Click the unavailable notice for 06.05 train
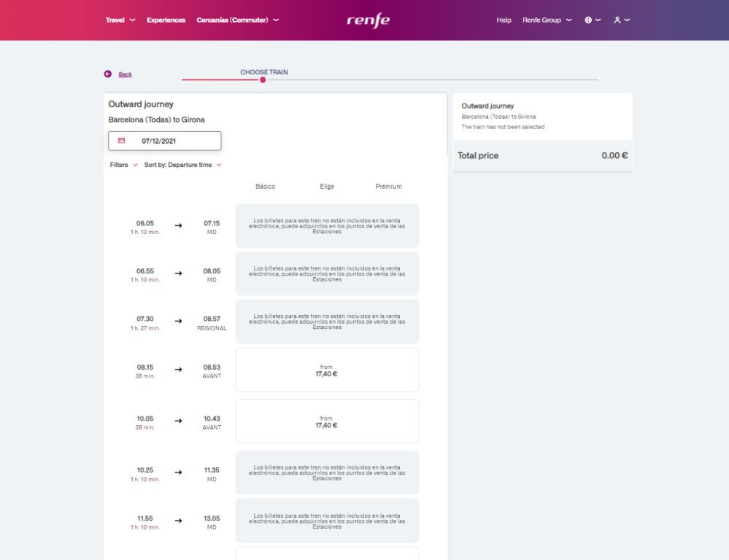Image resolution: width=729 pixels, height=560 pixels. point(327,226)
